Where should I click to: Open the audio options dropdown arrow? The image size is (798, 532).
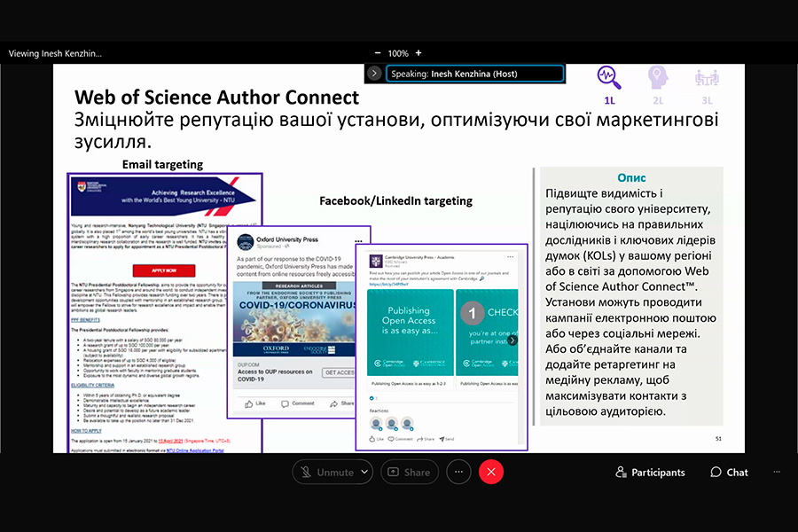pos(364,472)
